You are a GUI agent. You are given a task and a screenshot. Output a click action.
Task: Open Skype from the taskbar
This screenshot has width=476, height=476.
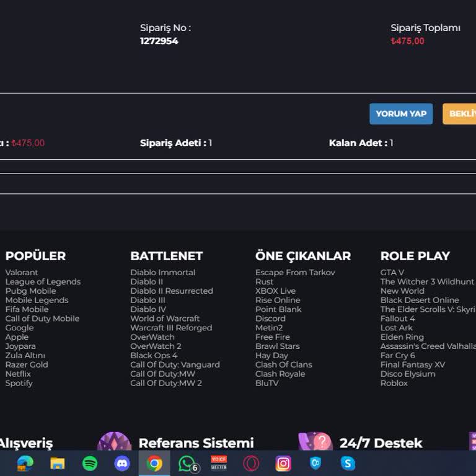348,463
